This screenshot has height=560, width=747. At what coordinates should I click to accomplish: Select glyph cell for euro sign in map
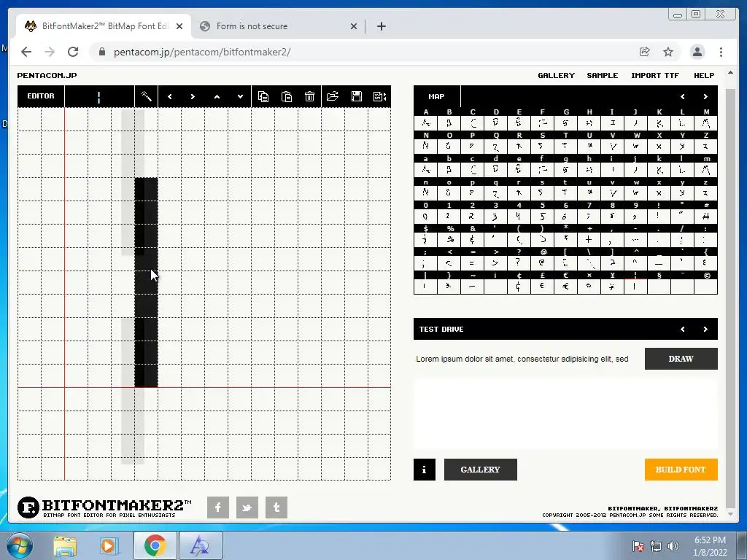coord(566,287)
